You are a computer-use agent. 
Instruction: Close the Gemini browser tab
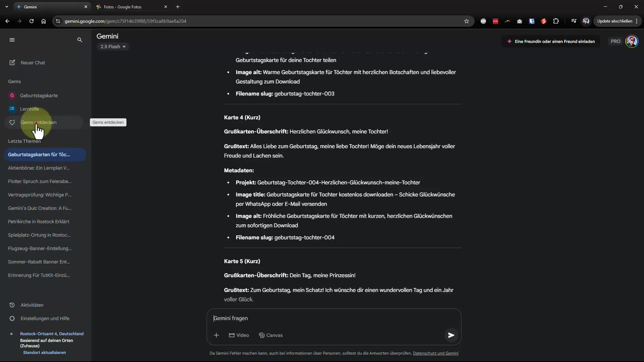click(86, 7)
